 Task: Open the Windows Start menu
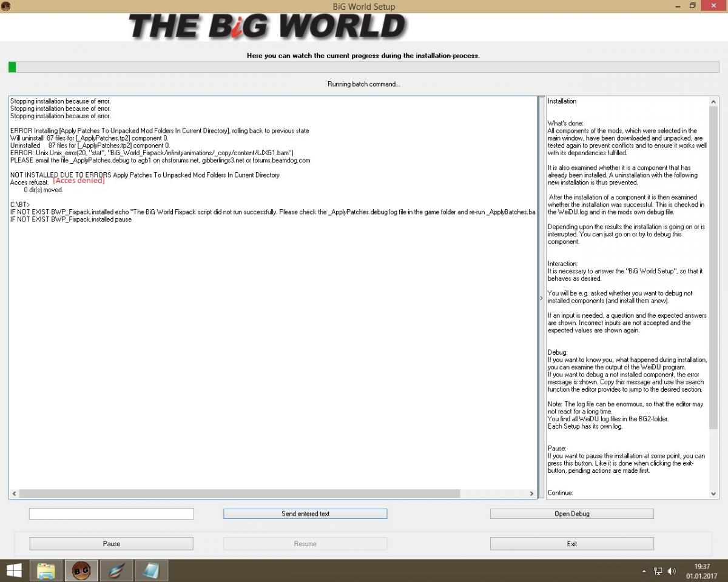[x=14, y=570]
